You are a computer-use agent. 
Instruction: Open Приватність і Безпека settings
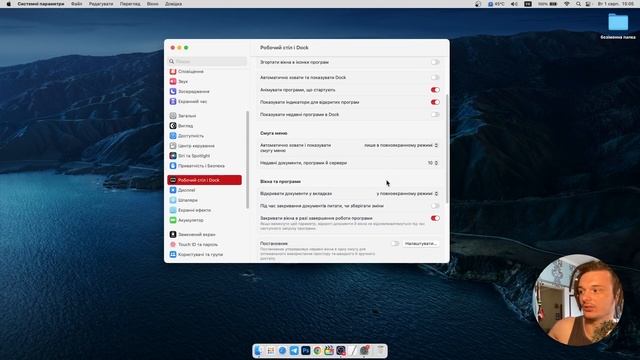(197, 166)
